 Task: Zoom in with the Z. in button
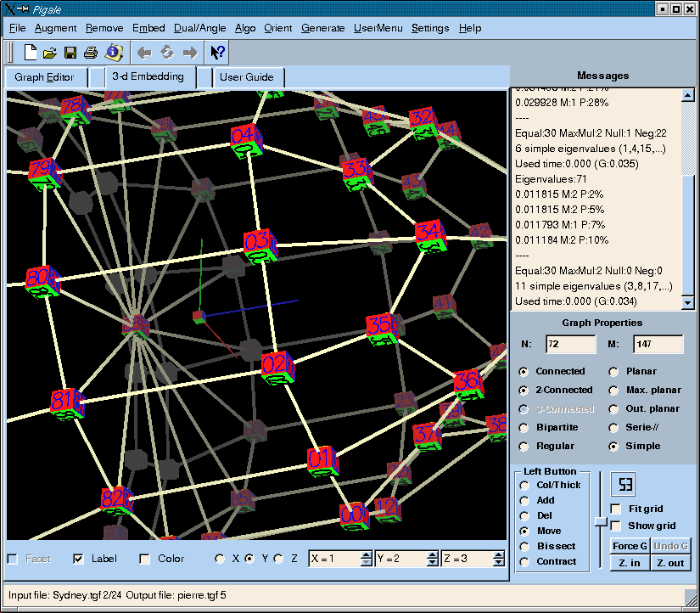coord(629,563)
